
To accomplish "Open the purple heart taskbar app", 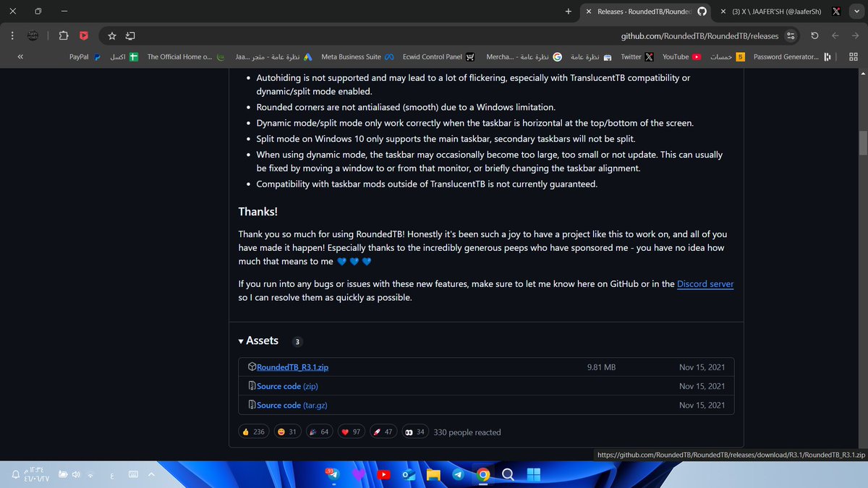I will pos(358,475).
